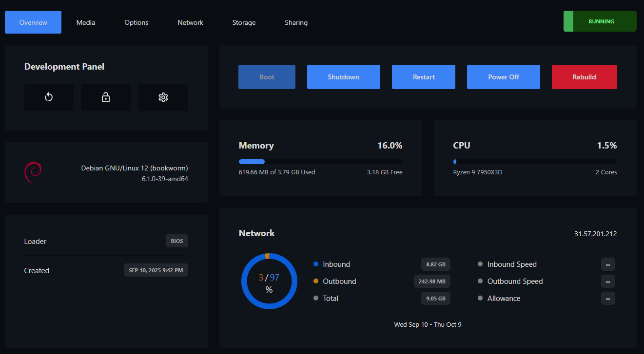Click the Debian swirl logo
Image resolution: width=644 pixels, height=354 pixels.
pos(33,173)
